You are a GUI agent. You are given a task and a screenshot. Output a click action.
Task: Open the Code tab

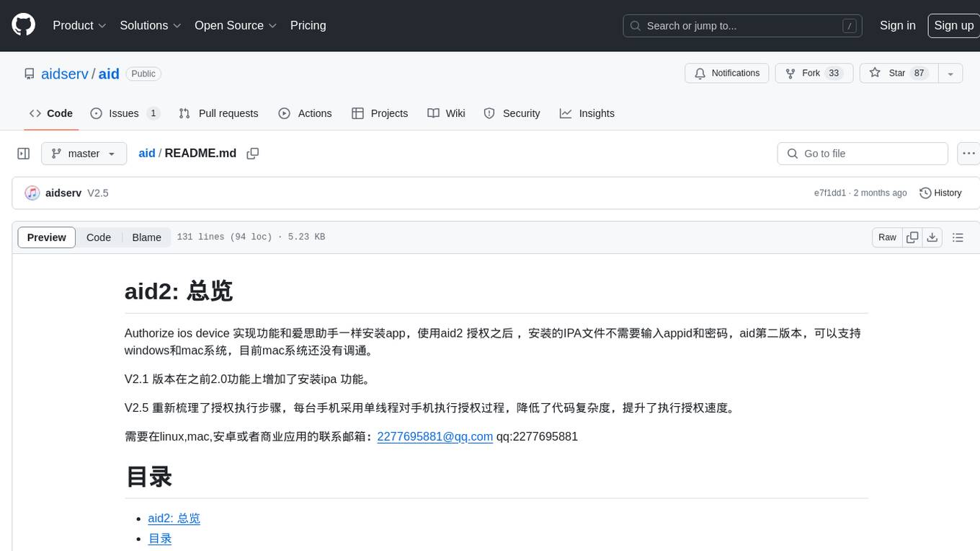click(x=51, y=113)
